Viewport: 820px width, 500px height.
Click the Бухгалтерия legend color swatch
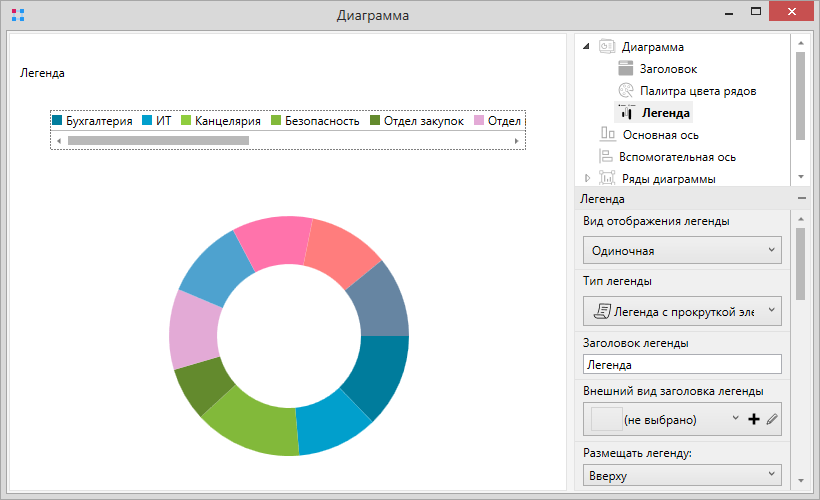coord(57,121)
